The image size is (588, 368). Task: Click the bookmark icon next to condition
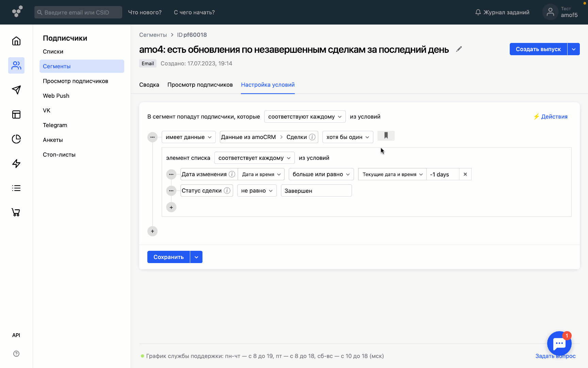click(386, 136)
